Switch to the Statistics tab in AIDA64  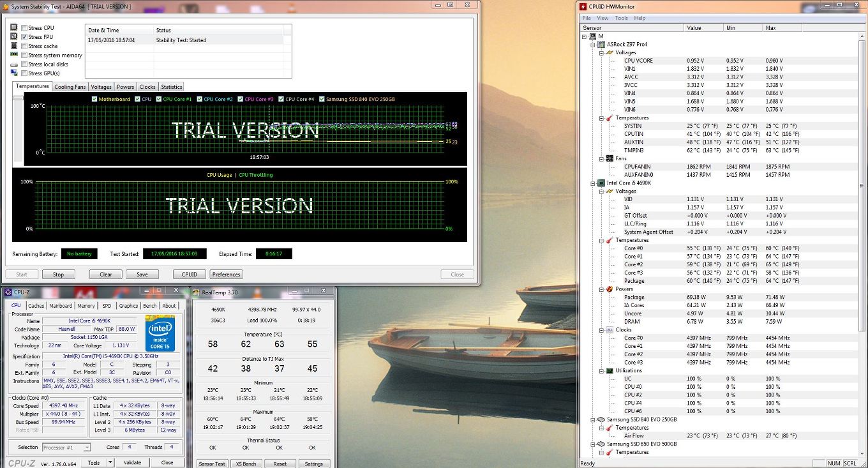tap(171, 87)
